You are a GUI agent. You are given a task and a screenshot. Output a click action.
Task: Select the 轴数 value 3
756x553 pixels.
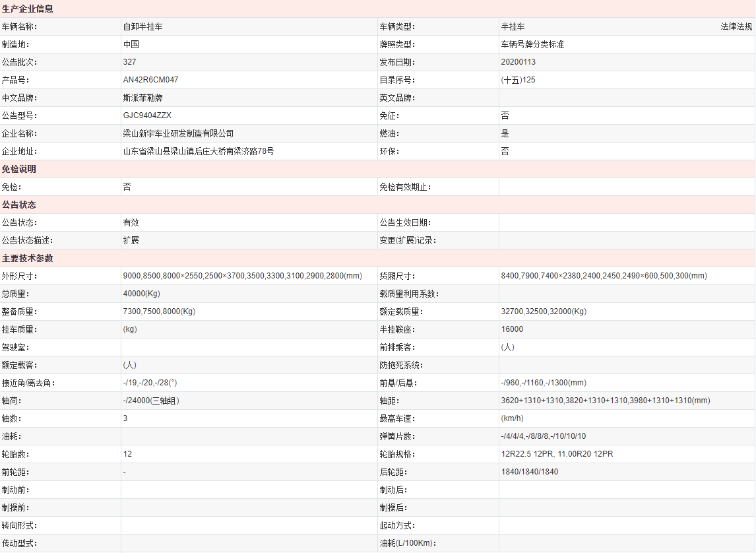coord(124,418)
